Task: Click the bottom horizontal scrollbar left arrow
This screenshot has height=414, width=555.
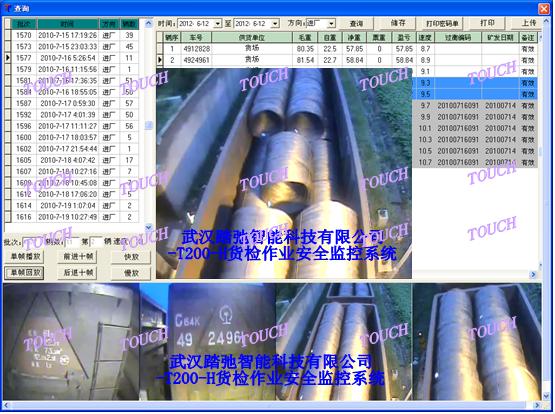Action: (6, 405)
